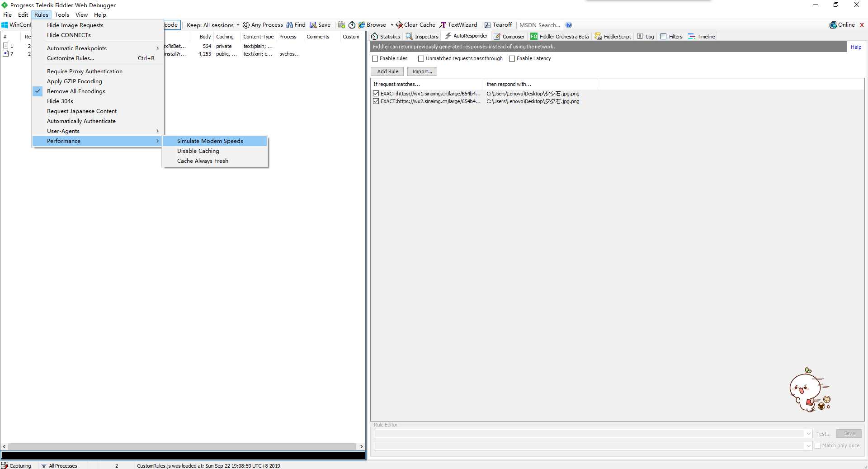Click the Tearoff toolbar icon
The width and height of the screenshot is (868, 469).
tap(488, 25)
